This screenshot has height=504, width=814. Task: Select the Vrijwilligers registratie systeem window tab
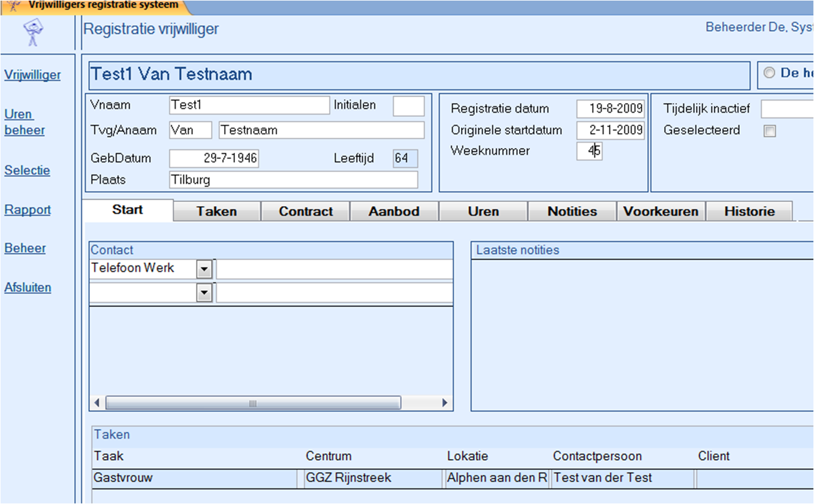(96, 6)
